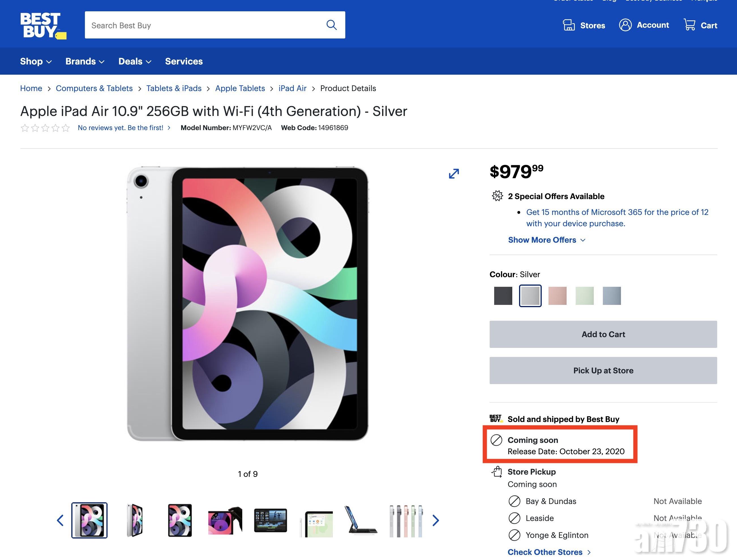The height and width of the screenshot is (560, 737).
Task: Click the Best Buy logo
Action: tap(43, 25)
